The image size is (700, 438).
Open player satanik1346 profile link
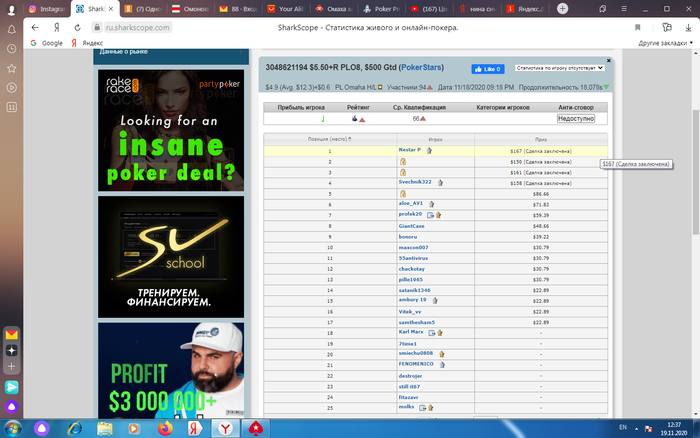414,290
